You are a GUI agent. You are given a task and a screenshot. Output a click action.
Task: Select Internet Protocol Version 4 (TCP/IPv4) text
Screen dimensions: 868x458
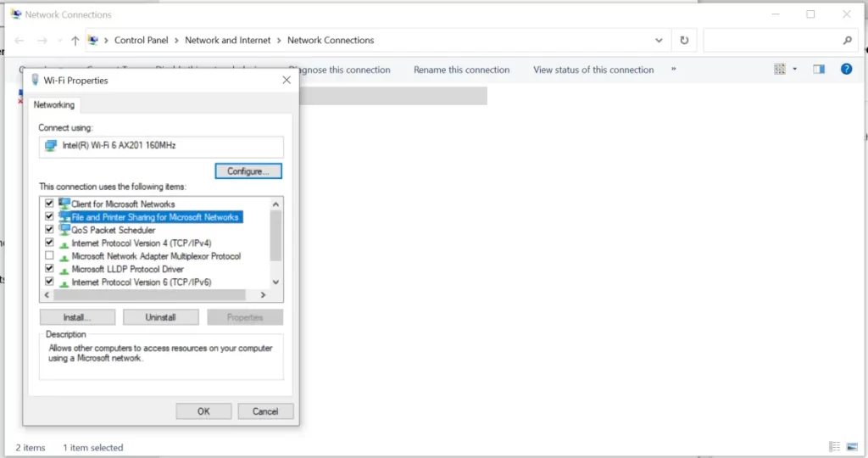[x=142, y=243]
